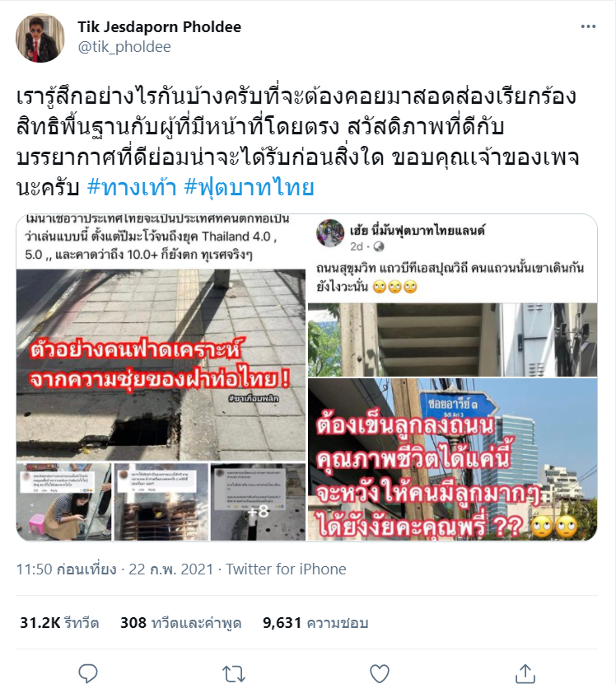Click the Tik Jesdaporn Pholdee display name

click(159, 27)
